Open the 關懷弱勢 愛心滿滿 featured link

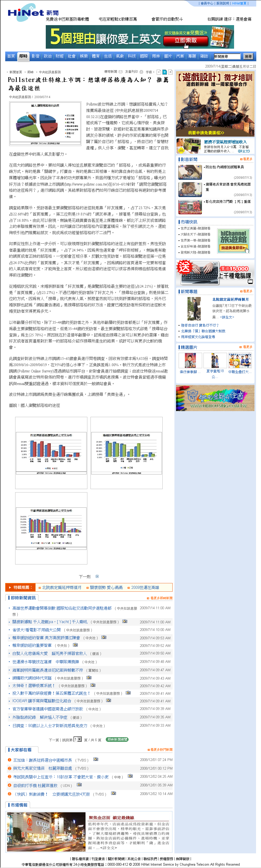[x=106, y=588]
